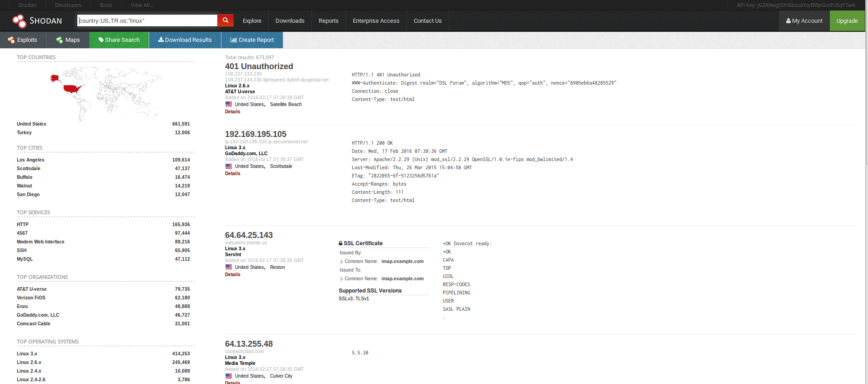Filter by Turkey country

coord(24,132)
